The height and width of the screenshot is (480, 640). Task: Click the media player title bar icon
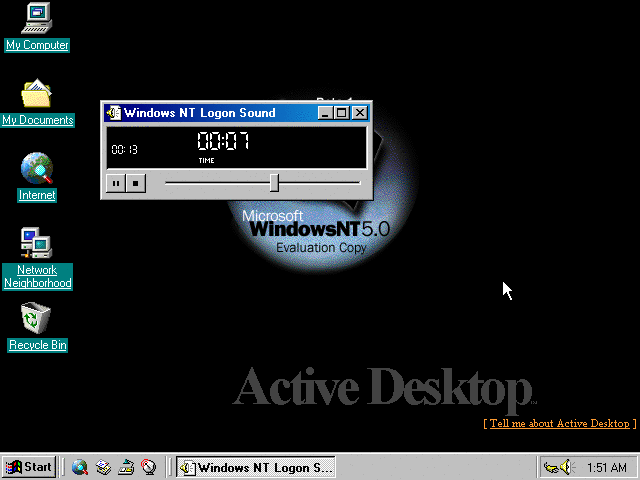pyautogui.click(x=114, y=113)
